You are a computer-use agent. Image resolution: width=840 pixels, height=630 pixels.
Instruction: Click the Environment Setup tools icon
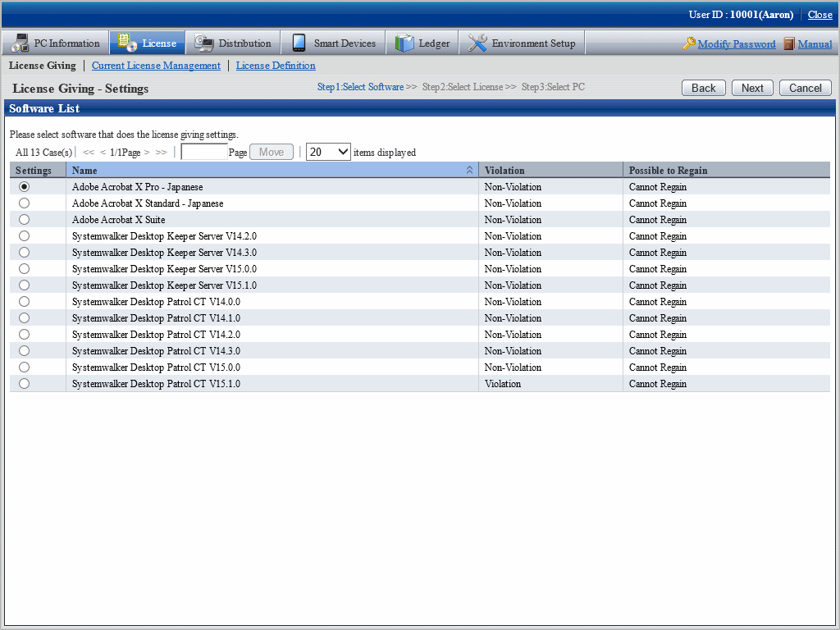click(477, 43)
